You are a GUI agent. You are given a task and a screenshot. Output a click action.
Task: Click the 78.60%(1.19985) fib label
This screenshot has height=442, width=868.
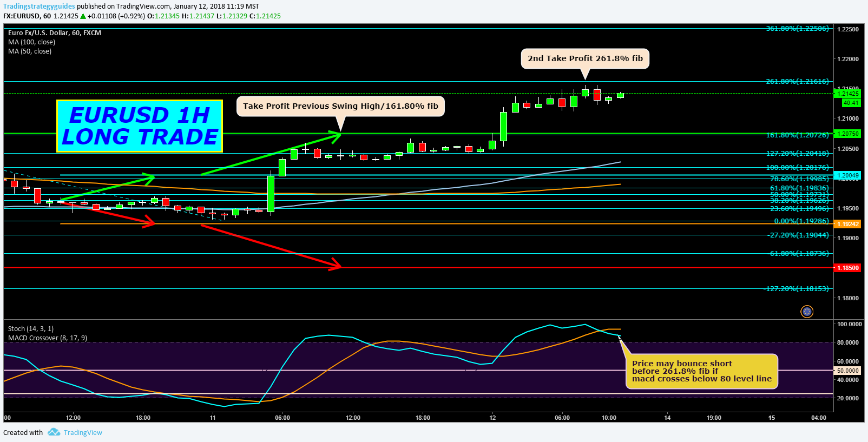(799, 179)
